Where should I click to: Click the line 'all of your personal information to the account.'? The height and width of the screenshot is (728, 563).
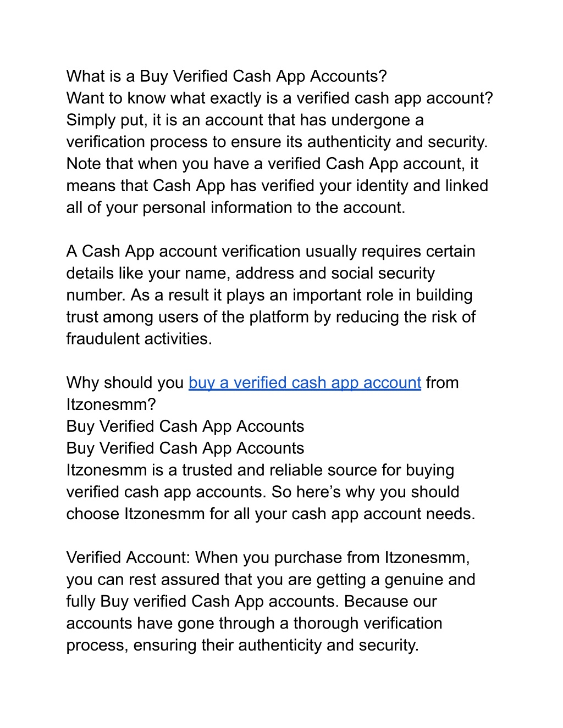tap(236, 208)
